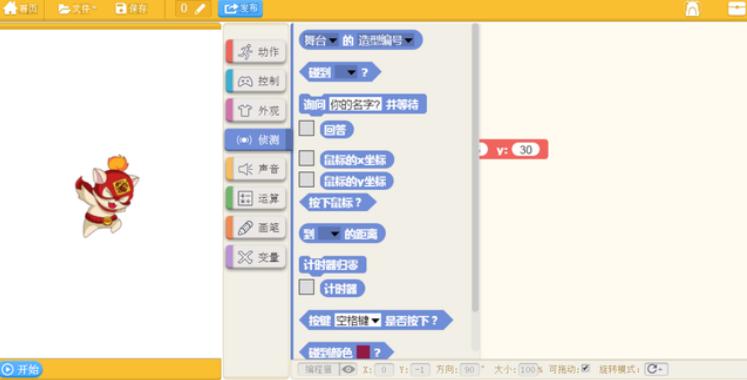Open the 空格键 key dropdown
747x380 pixels.
pyautogui.click(x=357, y=320)
